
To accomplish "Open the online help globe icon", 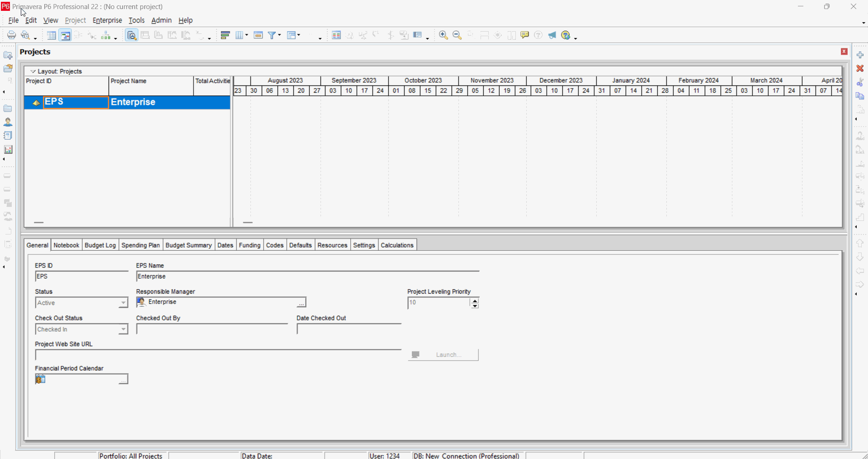I will [566, 35].
